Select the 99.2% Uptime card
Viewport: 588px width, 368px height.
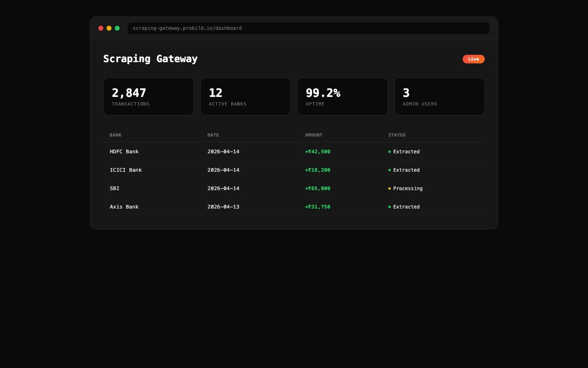(x=342, y=96)
